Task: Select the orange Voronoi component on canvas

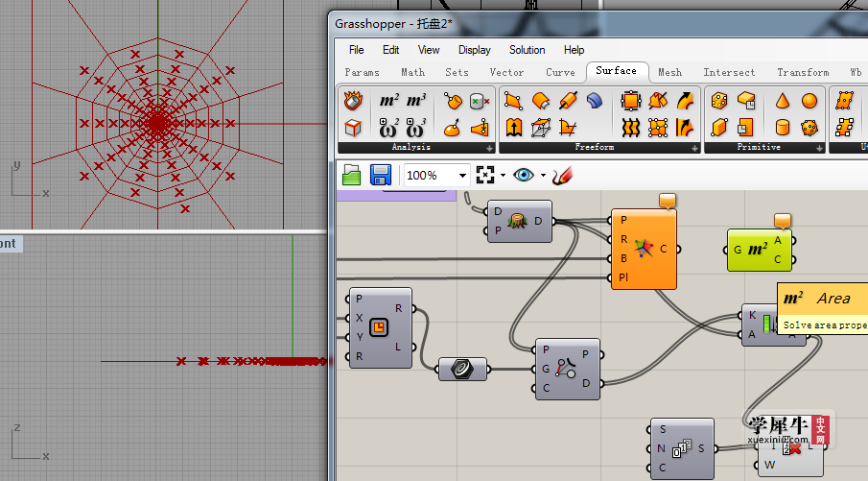Action: click(644, 249)
